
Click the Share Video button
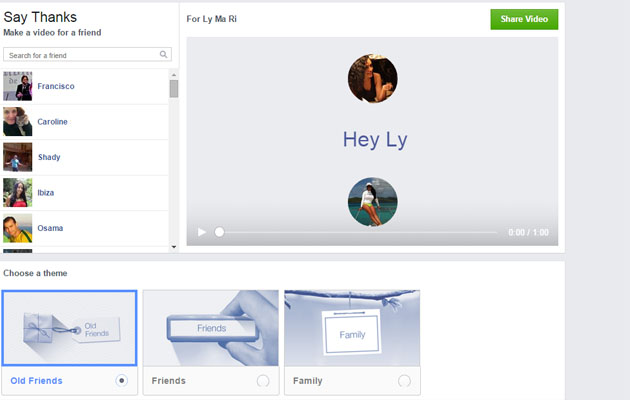point(524,19)
